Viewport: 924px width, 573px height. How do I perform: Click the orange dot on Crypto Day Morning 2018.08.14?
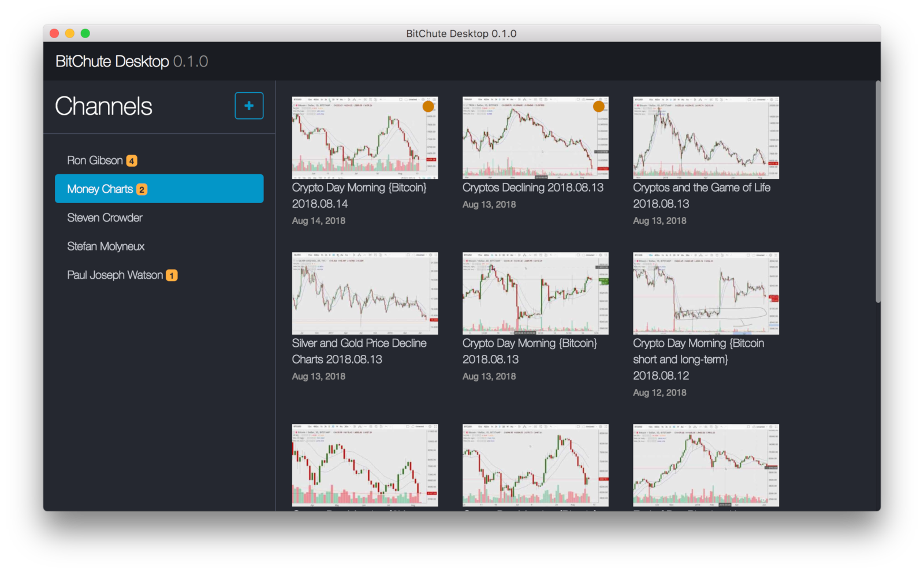[428, 106]
